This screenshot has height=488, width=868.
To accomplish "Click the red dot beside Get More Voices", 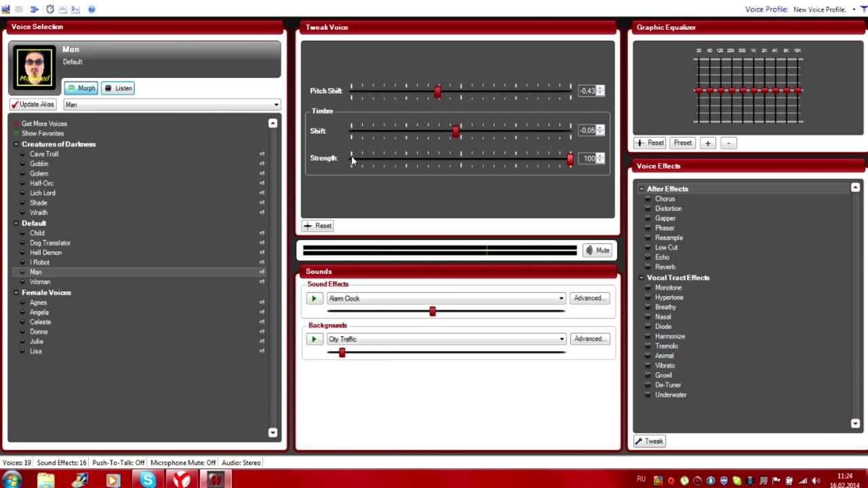I will (x=17, y=123).
